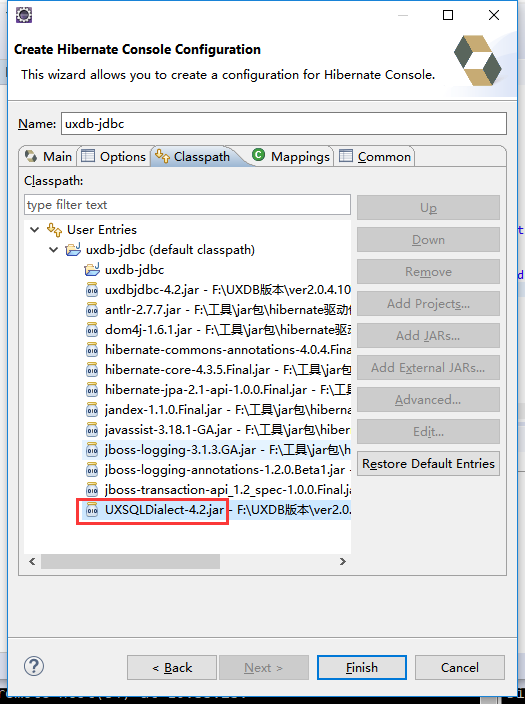Collapse the uxdb-jdbc default classpath node
The height and width of the screenshot is (704, 525).
tap(53, 250)
